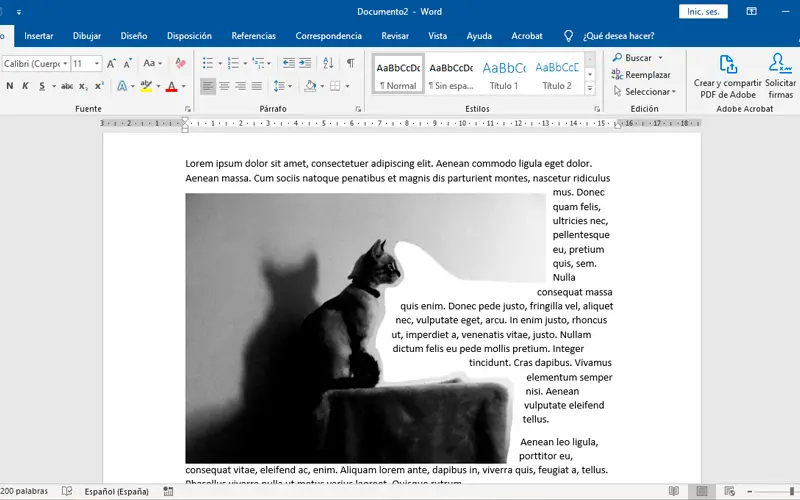Viewport: 800px width, 500px height.
Task: Open the Disposición ribbon tab
Action: (189, 35)
